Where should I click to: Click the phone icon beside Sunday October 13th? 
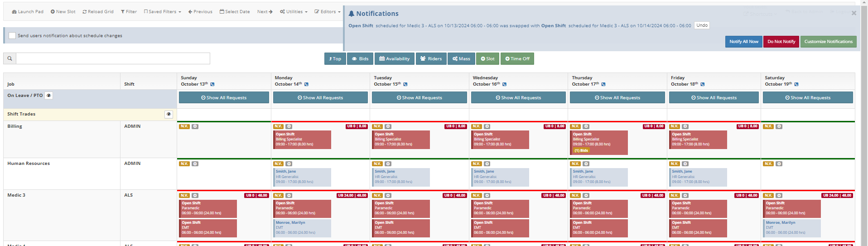212,84
